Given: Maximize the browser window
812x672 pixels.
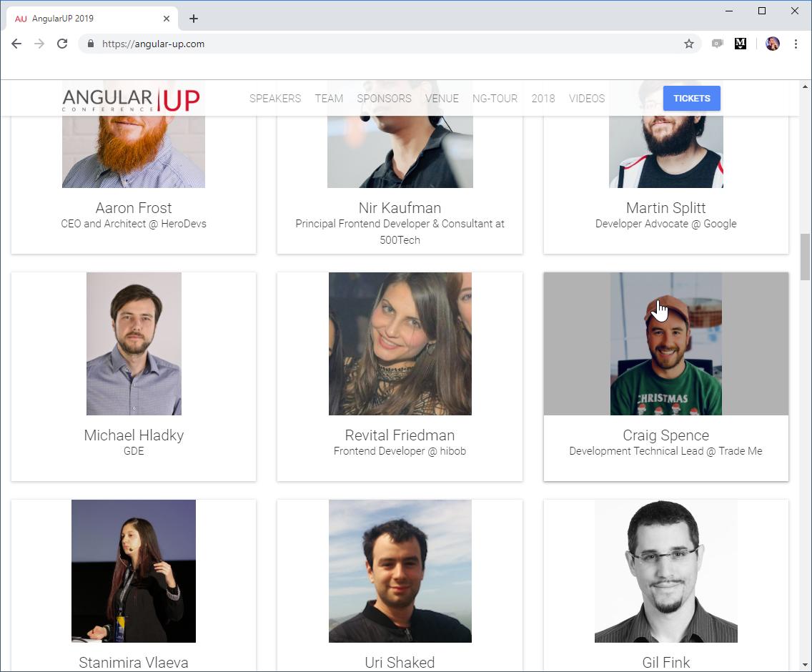Looking at the screenshot, I should tap(762, 11).
